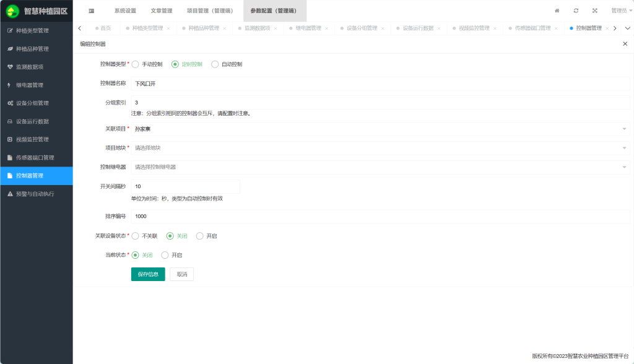Switch to 系统设置 top menu
This screenshot has width=634, height=364.
point(125,11)
